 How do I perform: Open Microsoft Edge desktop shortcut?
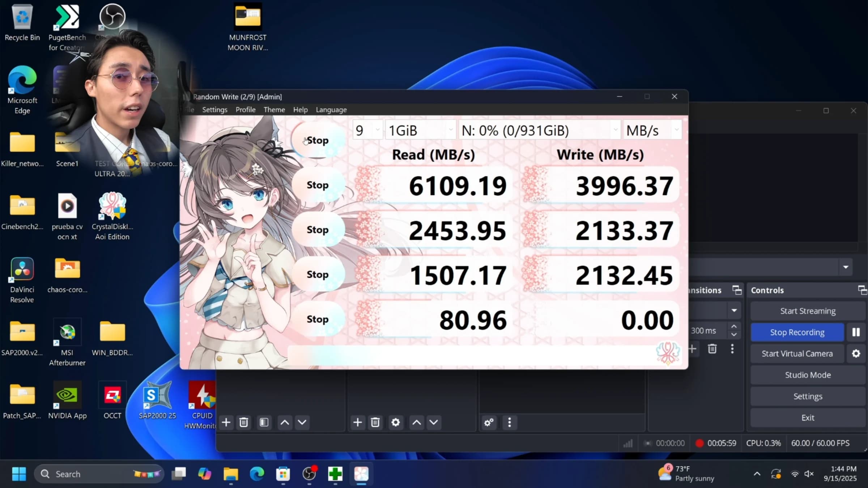tap(22, 90)
